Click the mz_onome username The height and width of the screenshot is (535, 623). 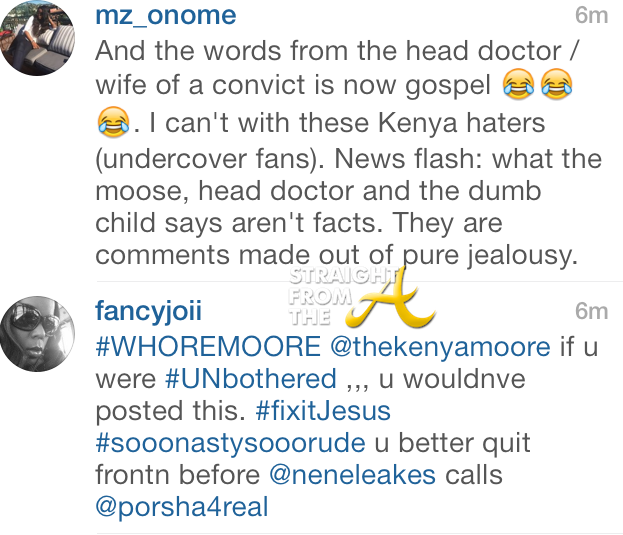coord(166,15)
